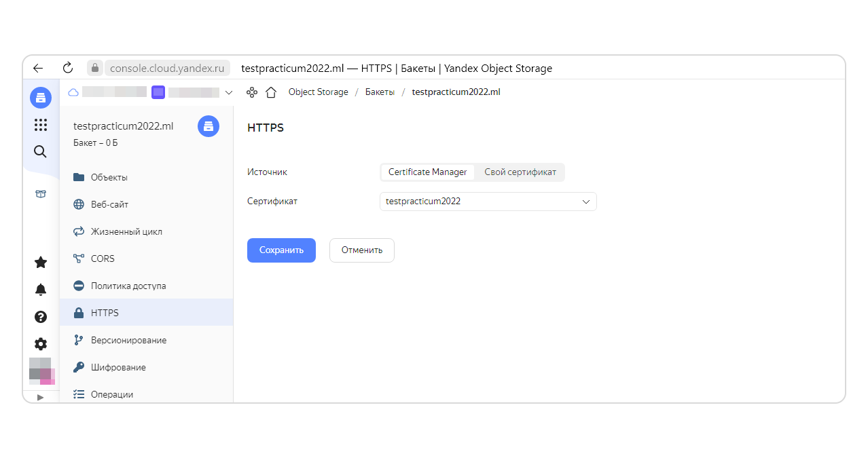
Task: Select the HTTPS sidebar item
Action: click(x=146, y=313)
